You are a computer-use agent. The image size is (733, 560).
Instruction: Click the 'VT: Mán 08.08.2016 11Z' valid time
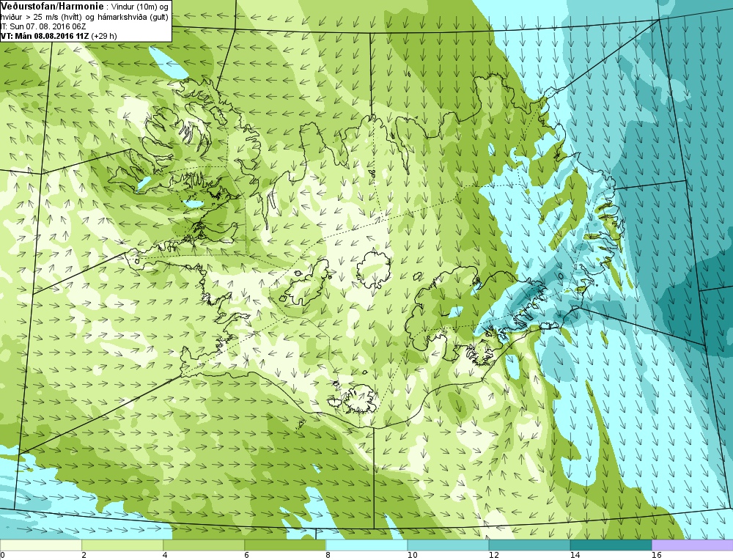pyautogui.click(x=45, y=36)
